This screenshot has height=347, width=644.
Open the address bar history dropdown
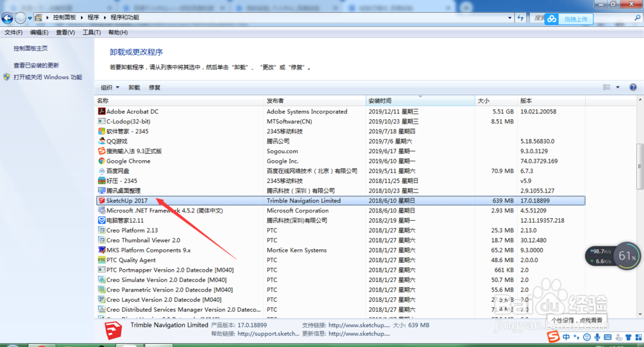[x=509, y=18]
